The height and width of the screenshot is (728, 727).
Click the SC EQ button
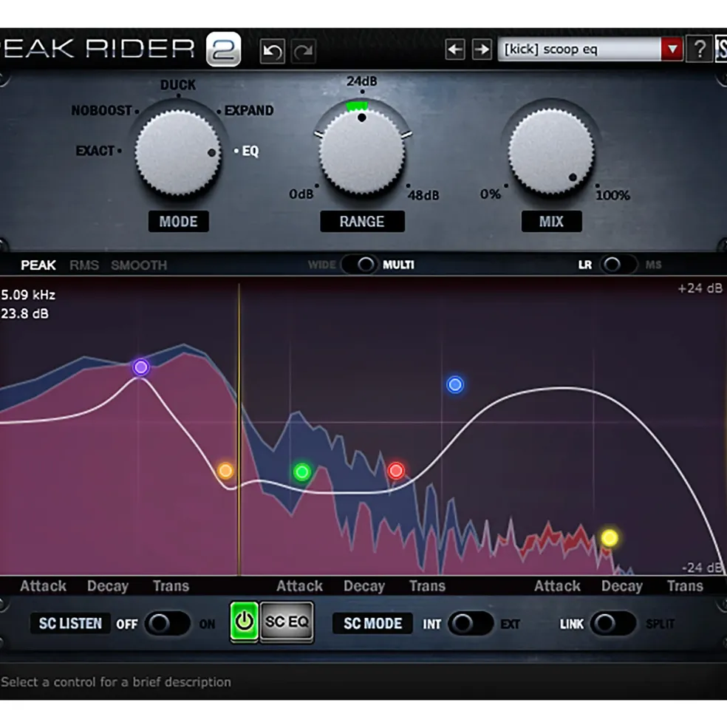287,622
